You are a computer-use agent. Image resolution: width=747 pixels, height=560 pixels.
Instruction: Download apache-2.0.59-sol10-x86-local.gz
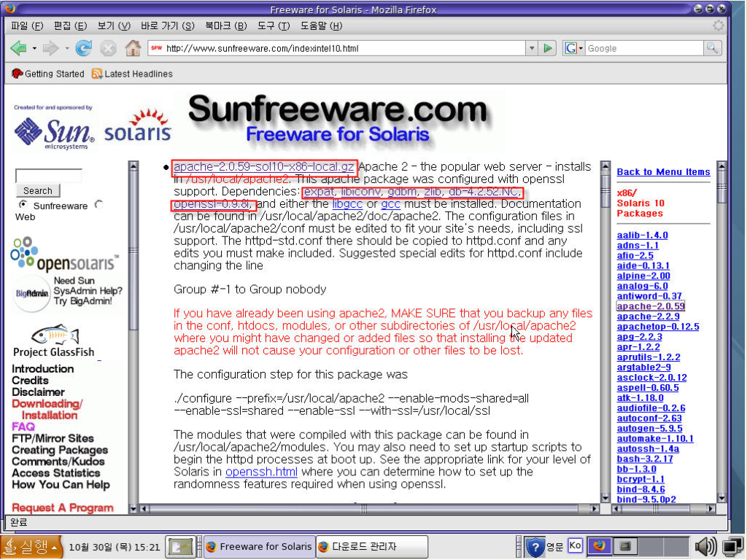(x=264, y=167)
